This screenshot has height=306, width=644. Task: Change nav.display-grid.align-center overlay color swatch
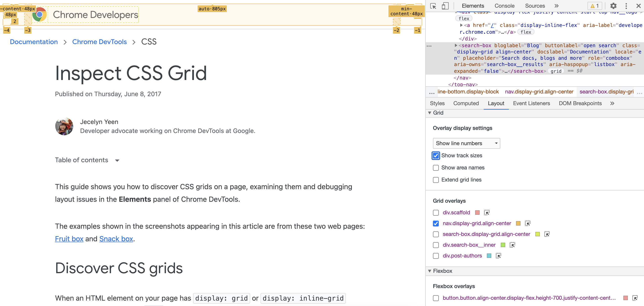pos(518,223)
